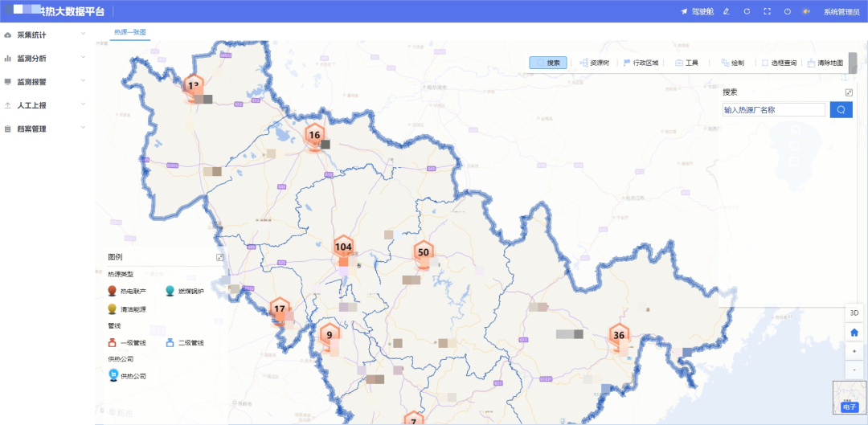
Task: Enter fullscreen using the header fullscreen icon
Action: (768, 11)
